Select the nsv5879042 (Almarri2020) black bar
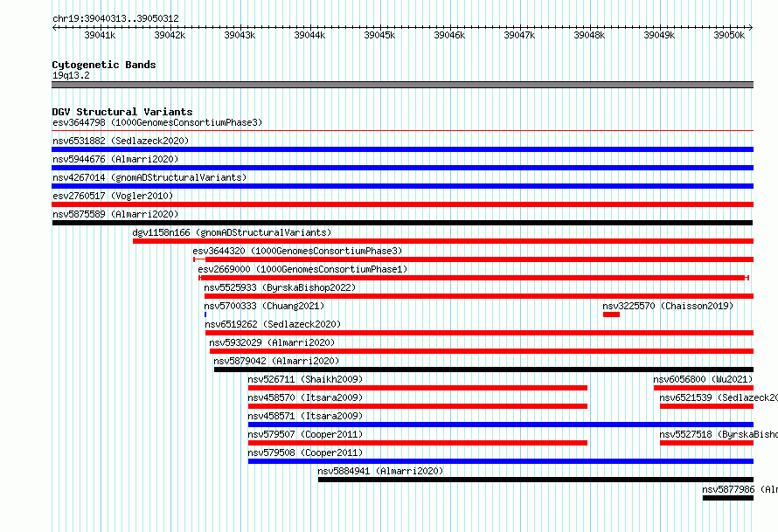 tap(483, 370)
